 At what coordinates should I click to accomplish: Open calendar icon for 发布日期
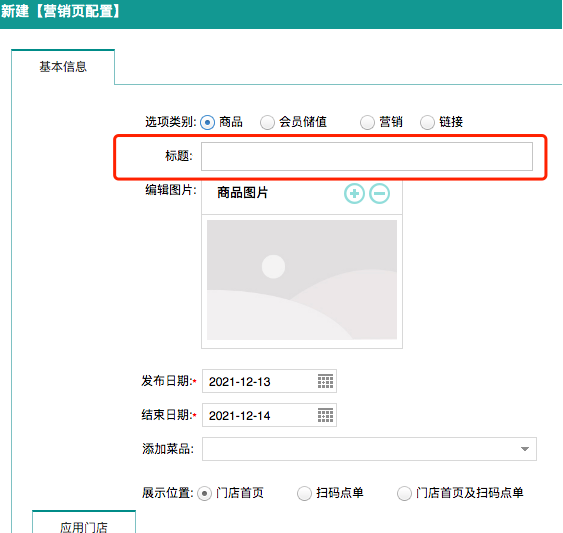[325, 381]
